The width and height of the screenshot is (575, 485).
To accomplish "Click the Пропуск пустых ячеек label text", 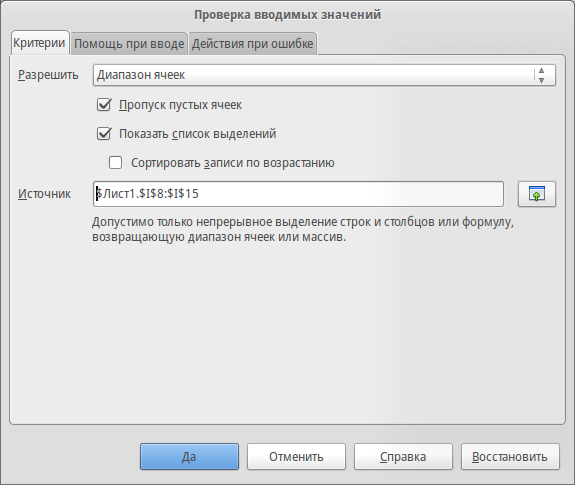I will pos(180,105).
